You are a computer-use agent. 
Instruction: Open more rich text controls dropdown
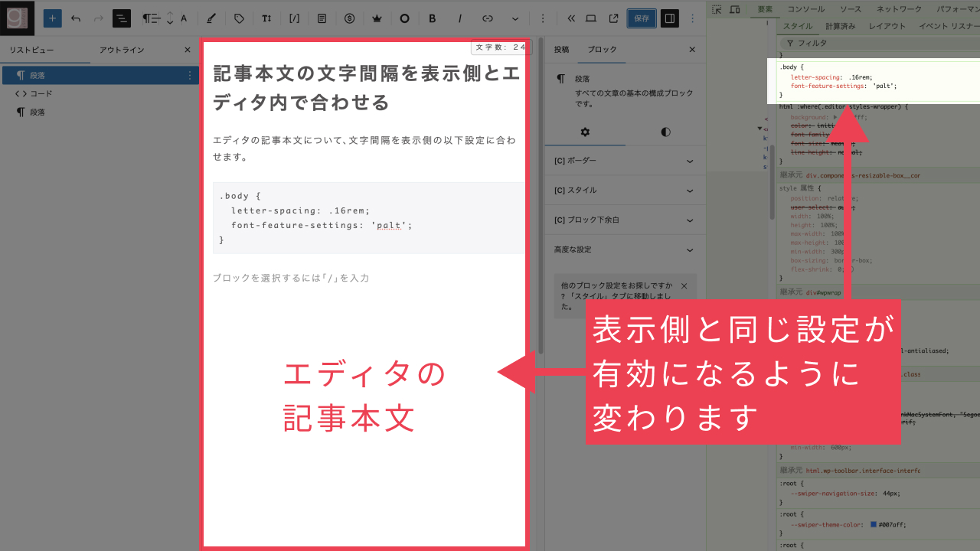point(515,18)
